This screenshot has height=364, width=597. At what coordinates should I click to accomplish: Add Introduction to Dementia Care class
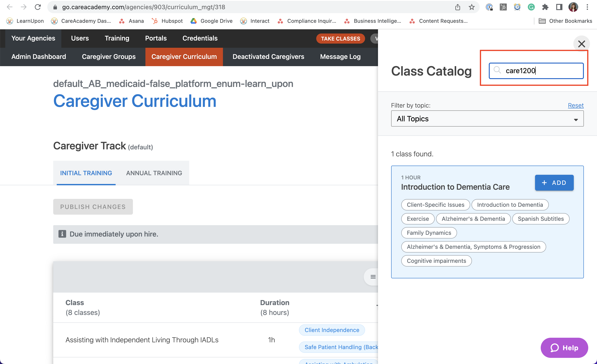554,182
